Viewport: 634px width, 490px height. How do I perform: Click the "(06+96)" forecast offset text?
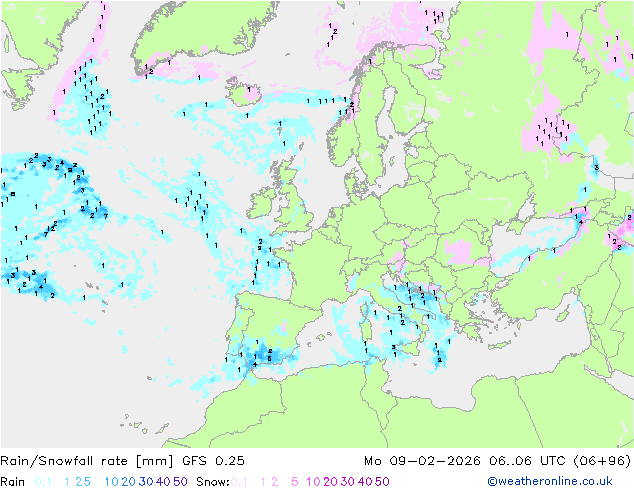point(602,461)
